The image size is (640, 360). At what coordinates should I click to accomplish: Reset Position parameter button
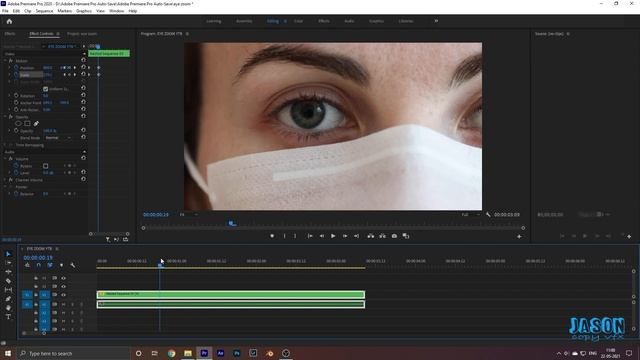point(83,67)
